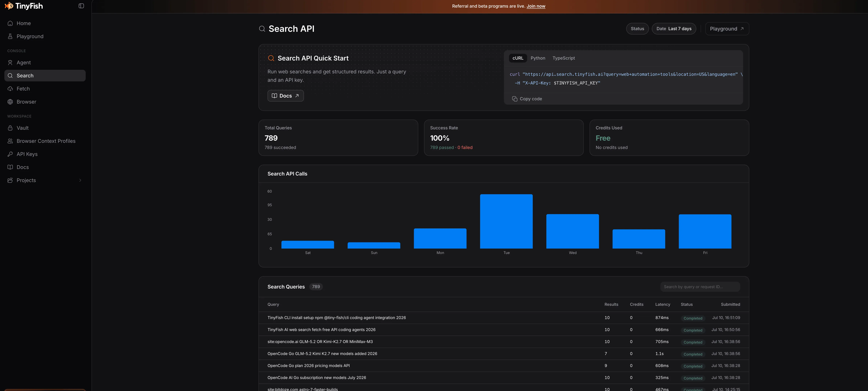
Task: Open the API Keys menu item
Action: tap(45, 154)
